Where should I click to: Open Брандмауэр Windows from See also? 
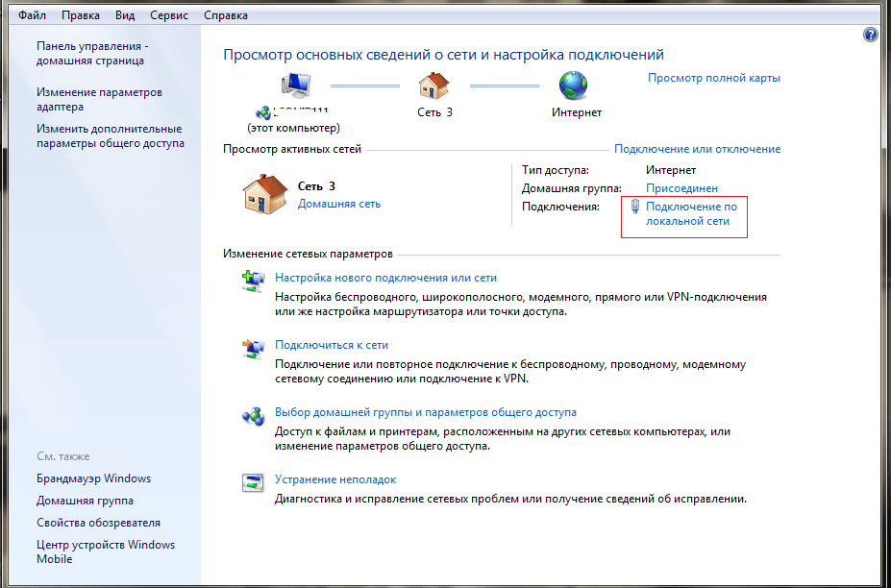coord(93,478)
